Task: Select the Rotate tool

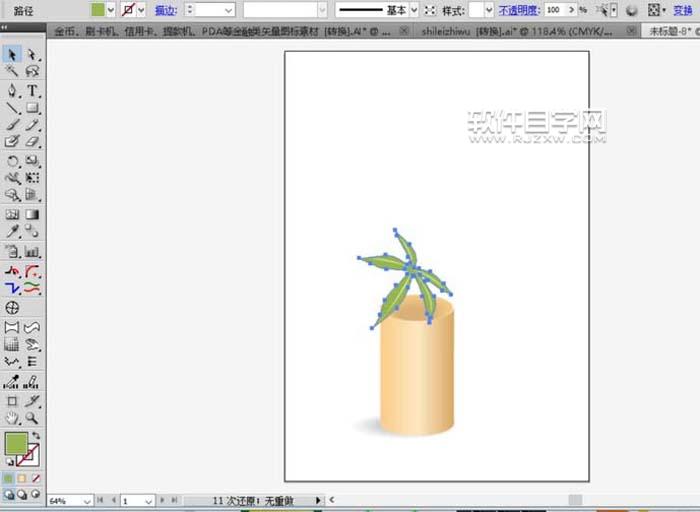Action: 12,161
